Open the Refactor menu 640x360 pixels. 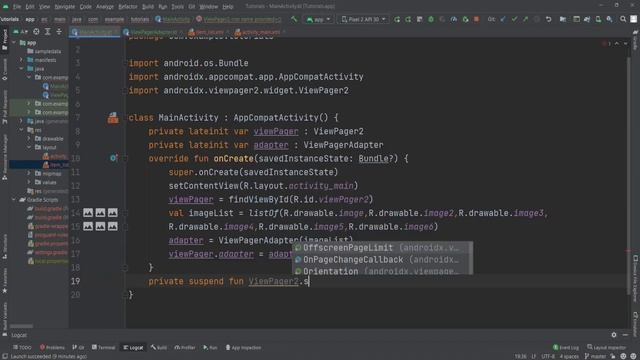[x=128, y=7]
